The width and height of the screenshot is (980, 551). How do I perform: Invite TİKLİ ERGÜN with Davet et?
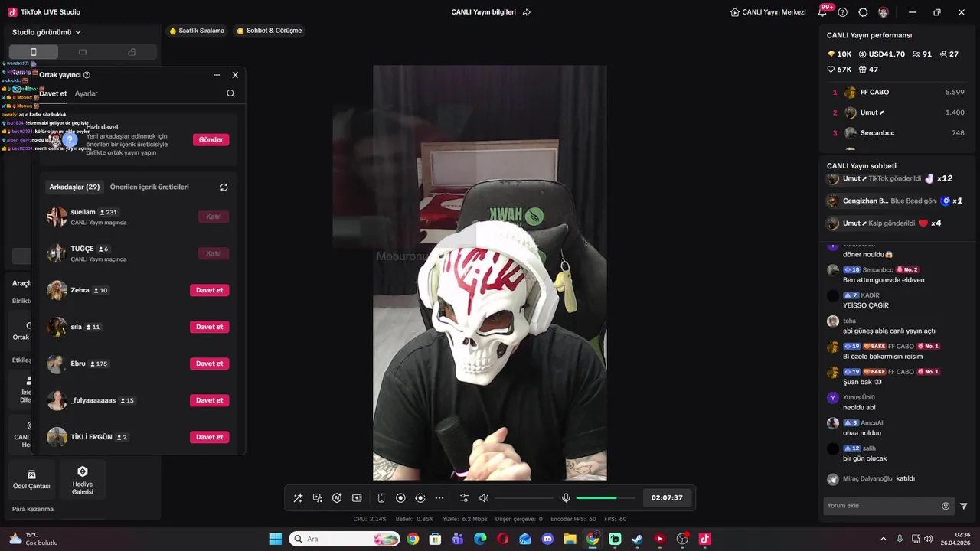210,437
